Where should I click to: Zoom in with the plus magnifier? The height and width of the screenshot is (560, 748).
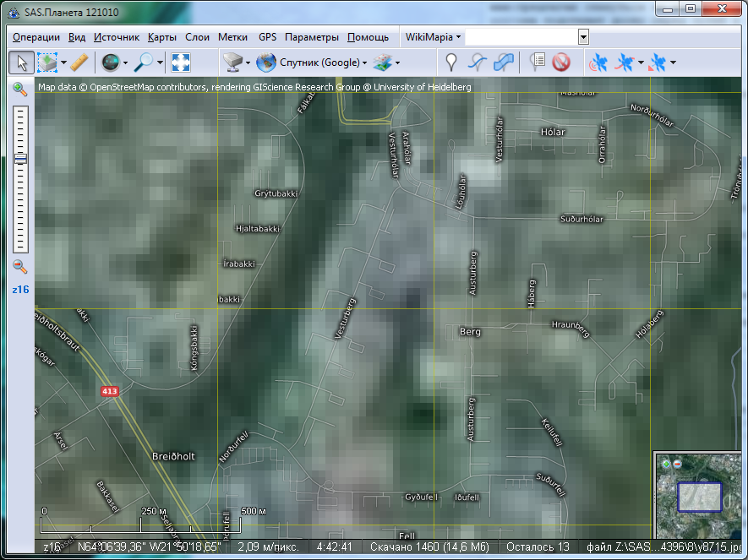tap(19, 90)
